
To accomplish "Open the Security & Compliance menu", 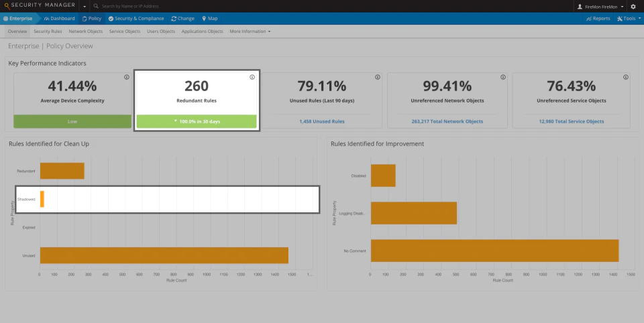I will [x=136, y=19].
